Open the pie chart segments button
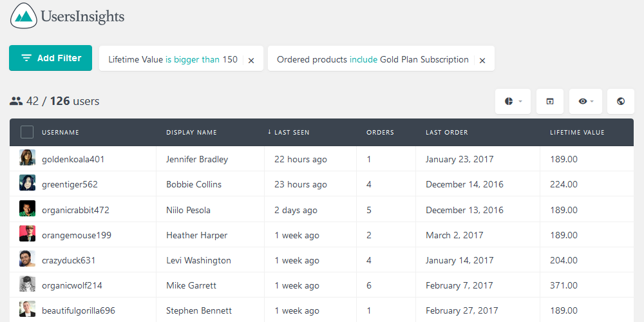 click(x=513, y=101)
